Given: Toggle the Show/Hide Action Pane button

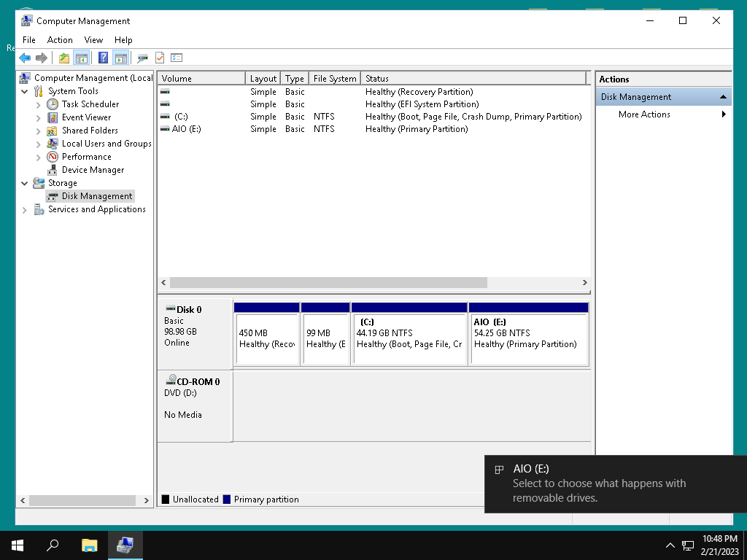Looking at the screenshot, I should (x=120, y=58).
